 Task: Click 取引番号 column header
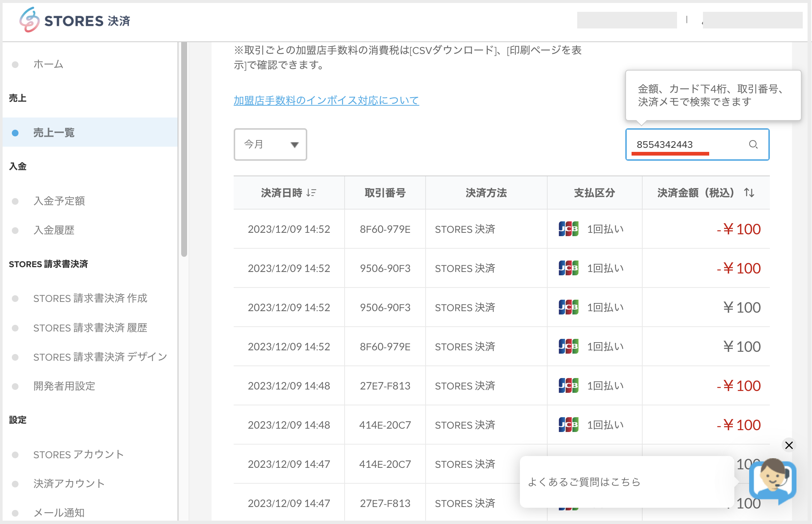click(x=385, y=193)
